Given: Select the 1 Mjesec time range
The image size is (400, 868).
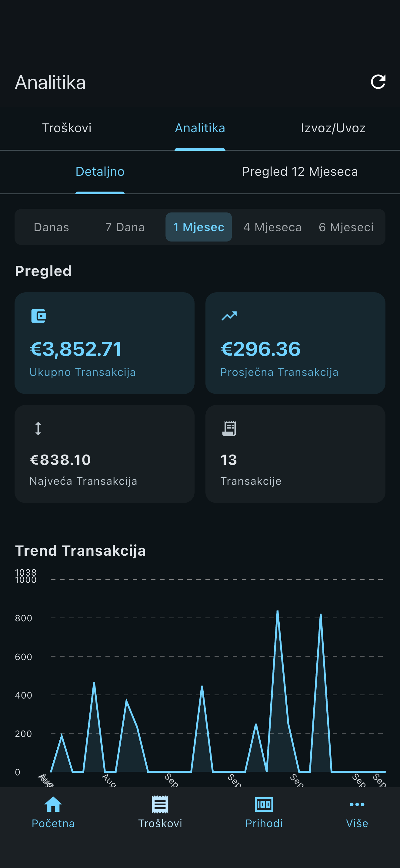Looking at the screenshot, I should pyautogui.click(x=199, y=227).
